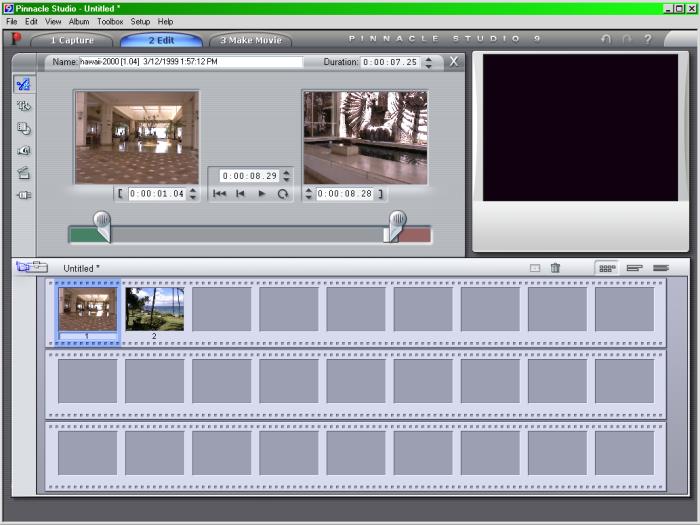Viewport: 700px width, 525px height.
Task: Open the Setup menu
Action: coord(140,21)
